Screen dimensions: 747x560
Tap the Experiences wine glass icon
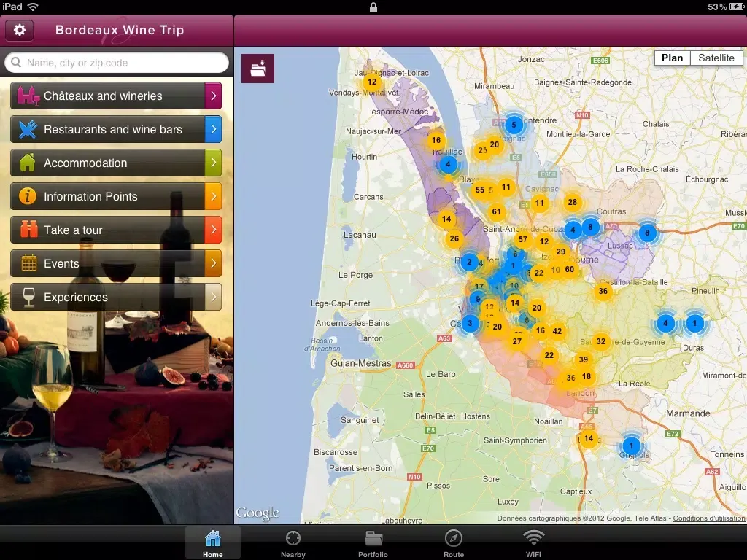pyautogui.click(x=28, y=297)
